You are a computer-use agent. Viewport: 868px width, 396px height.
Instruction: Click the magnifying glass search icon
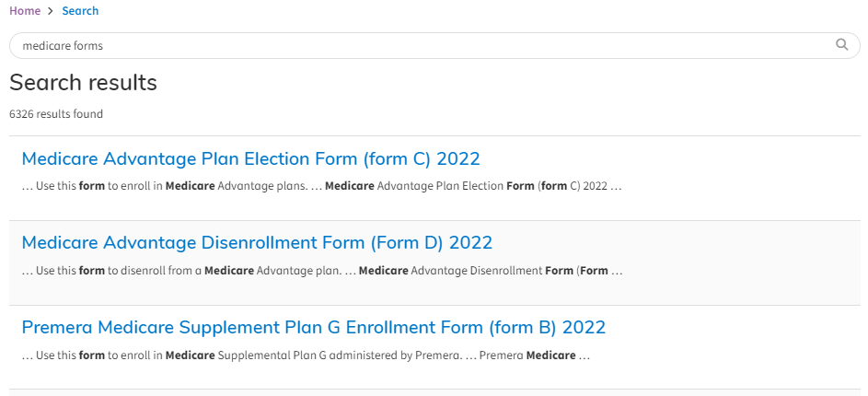click(841, 45)
